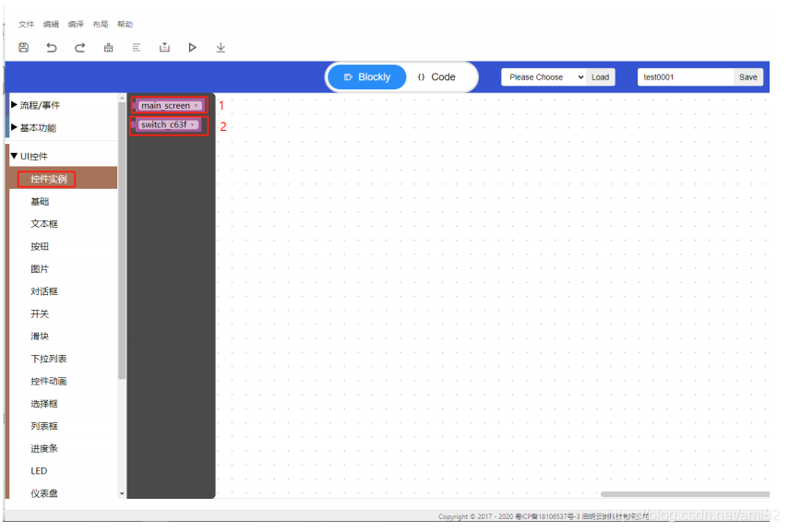Open the main_screen block dropdown arrow
The height and width of the screenshot is (532, 789).
pyautogui.click(x=196, y=106)
